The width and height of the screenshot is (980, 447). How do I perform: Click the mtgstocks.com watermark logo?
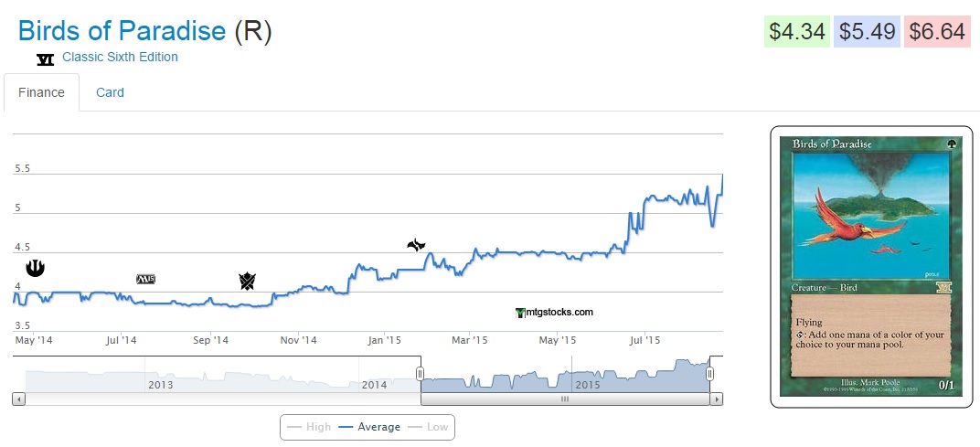tap(555, 312)
